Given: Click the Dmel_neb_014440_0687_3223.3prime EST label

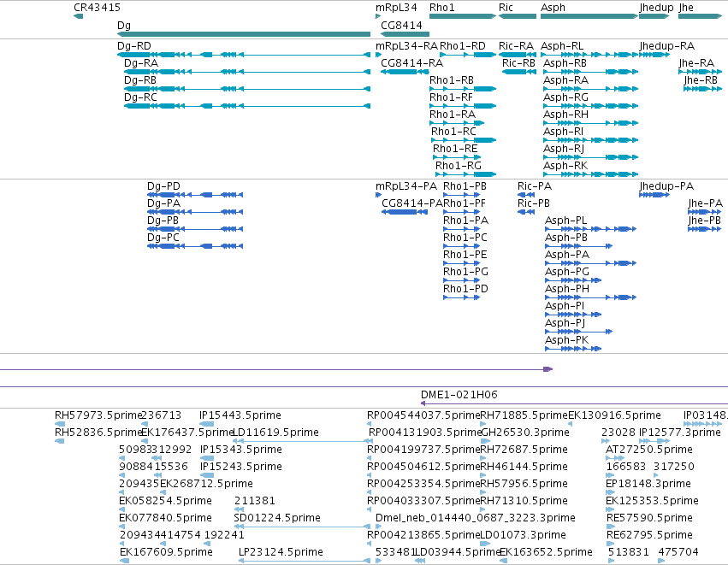Looking at the screenshot, I should 476,518.
